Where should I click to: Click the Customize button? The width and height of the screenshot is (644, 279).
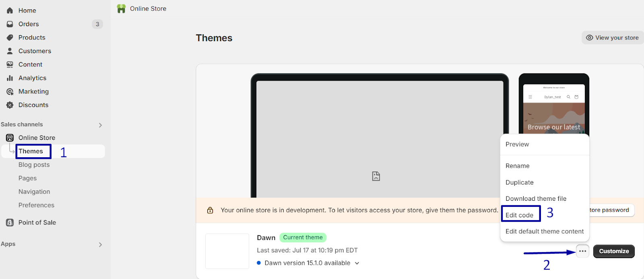tap(614, 251)
